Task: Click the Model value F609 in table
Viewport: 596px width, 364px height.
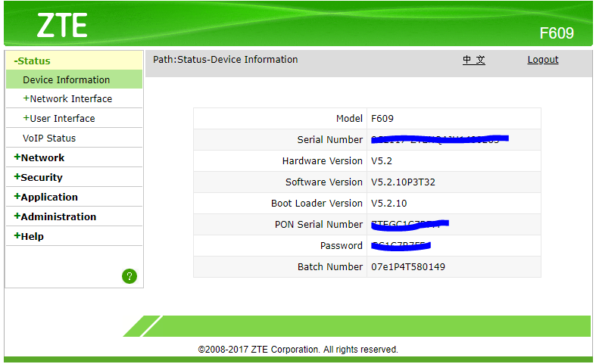Action: pyautogui.click(x=382, y=119)
